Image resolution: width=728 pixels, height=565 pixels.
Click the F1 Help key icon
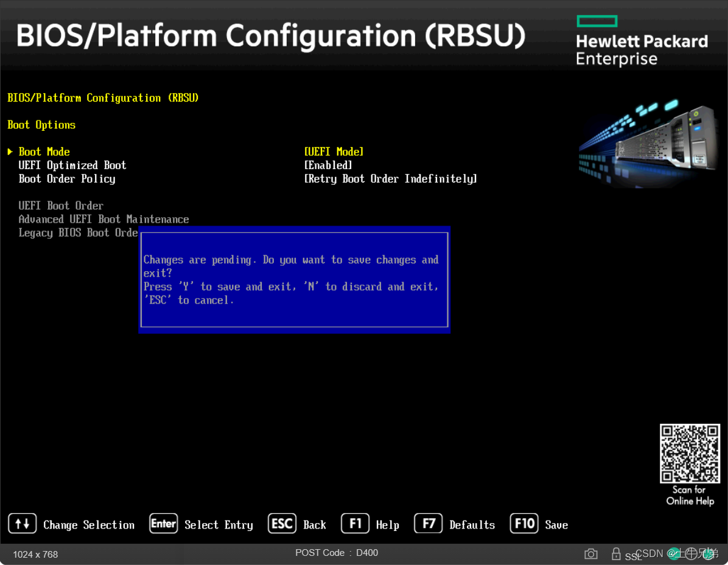point(355,524)
